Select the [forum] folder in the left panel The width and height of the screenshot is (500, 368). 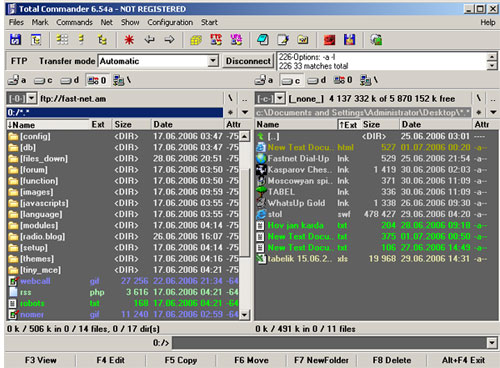click(123, 170)
